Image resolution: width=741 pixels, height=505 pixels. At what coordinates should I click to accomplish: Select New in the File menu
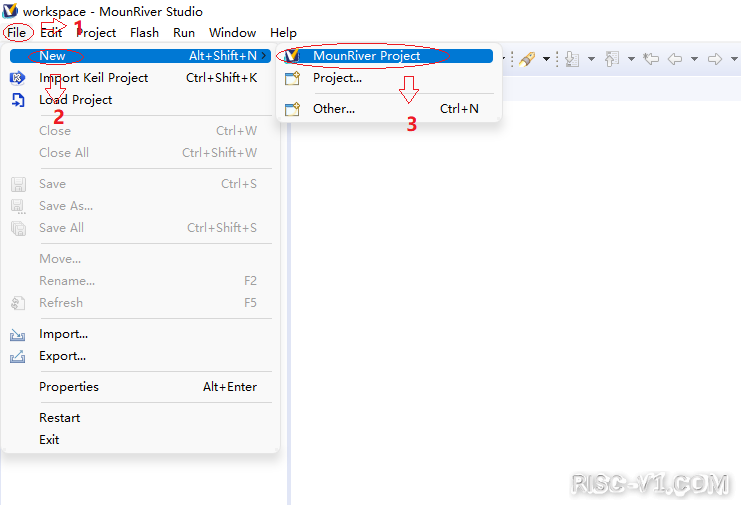[140, 56]
